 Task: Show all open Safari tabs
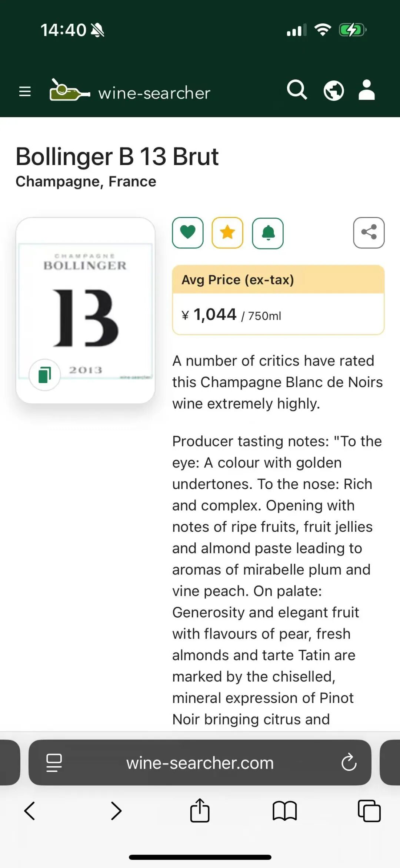pos(369,811)
